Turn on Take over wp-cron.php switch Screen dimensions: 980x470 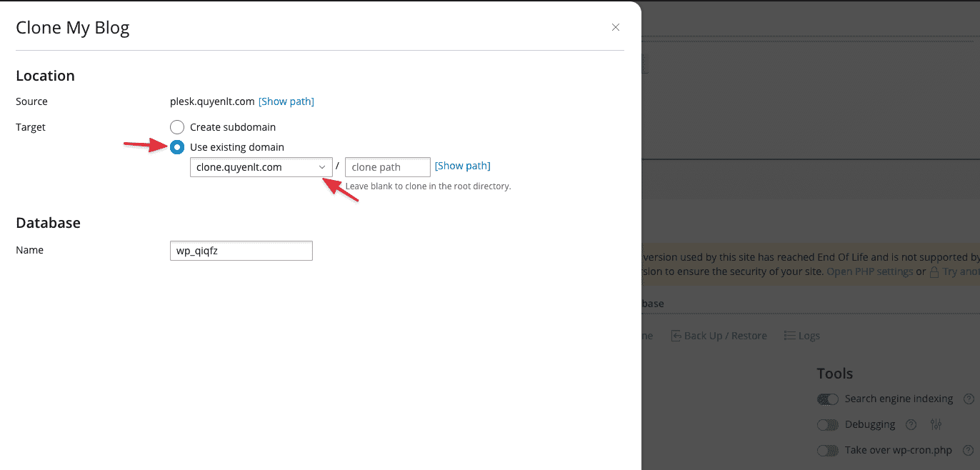click(827, 451)
